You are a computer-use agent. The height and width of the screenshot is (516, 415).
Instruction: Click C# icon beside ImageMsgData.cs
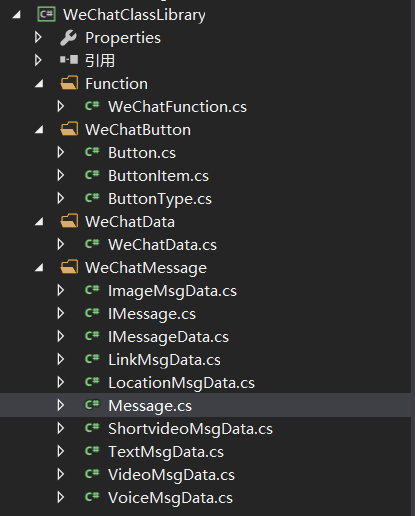92,290
